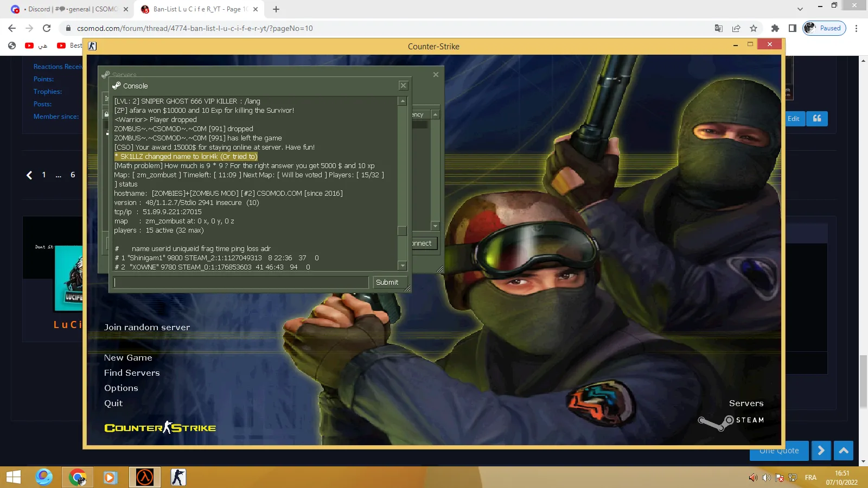Close the Servers dialog behind the console
Viewport: 868px width, 488px height.
(436, 74)
